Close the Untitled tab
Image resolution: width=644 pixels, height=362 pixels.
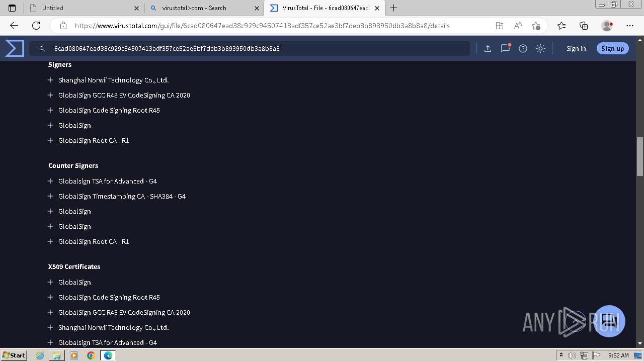136,8
